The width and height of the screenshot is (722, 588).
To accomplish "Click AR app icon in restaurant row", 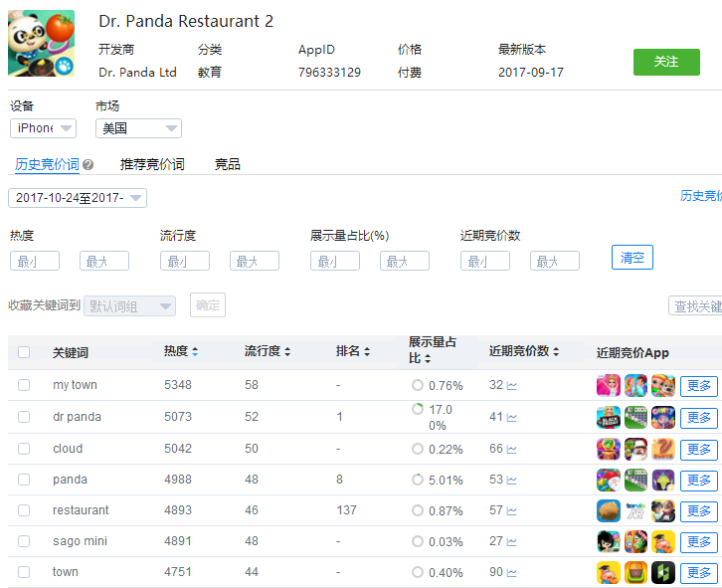I will coord(635,510).
